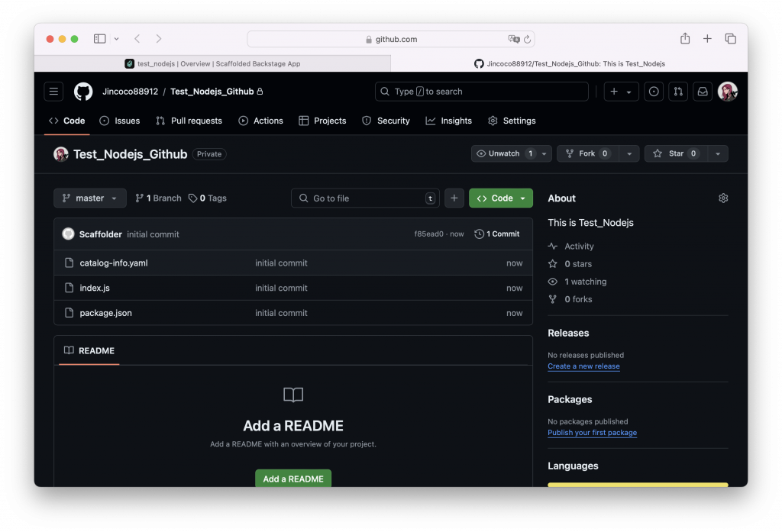Expand Safari sidebar options chevron

116,39
